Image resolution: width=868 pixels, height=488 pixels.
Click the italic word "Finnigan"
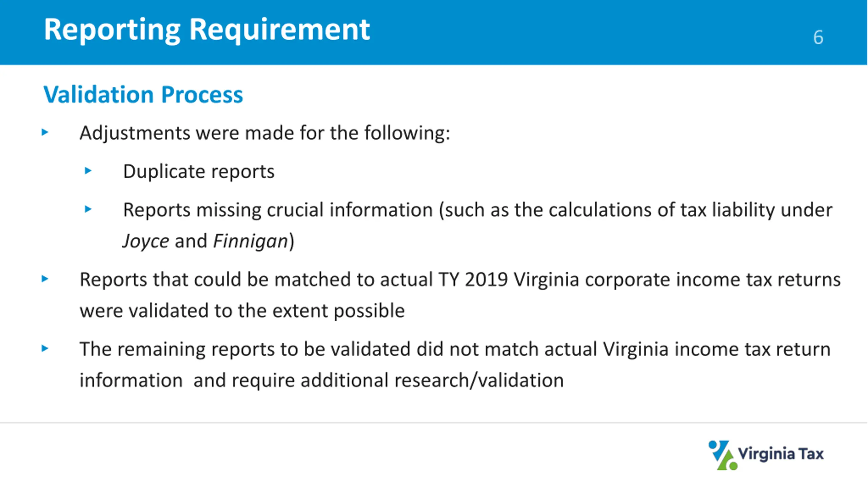pos(251,242)
